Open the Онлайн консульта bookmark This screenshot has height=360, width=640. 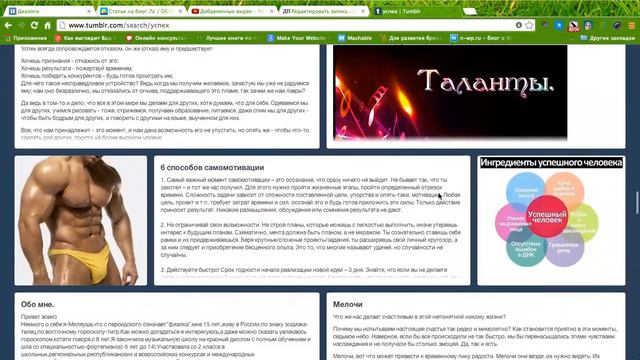[x=155, y=38]
